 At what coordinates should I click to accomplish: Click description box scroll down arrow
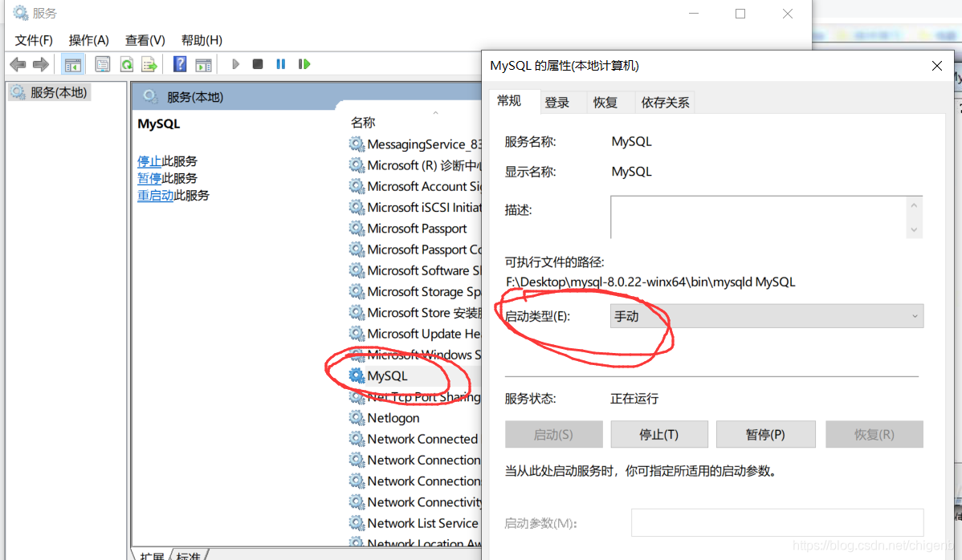914,229
